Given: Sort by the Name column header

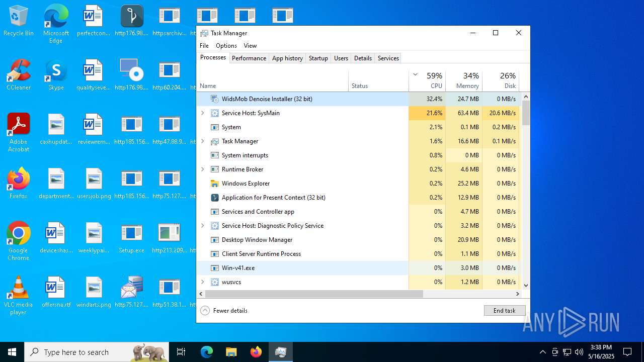Looking at the screenshot, I should point(272,81).
